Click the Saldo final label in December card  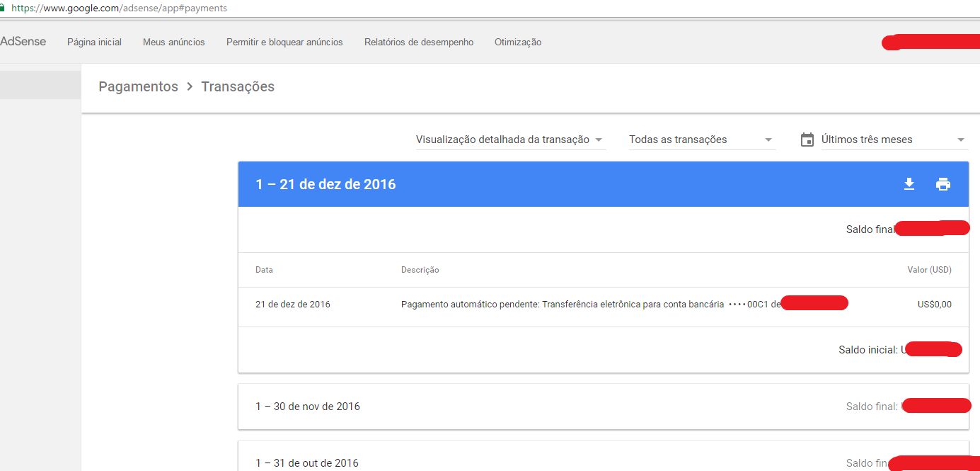pos(871,229)
